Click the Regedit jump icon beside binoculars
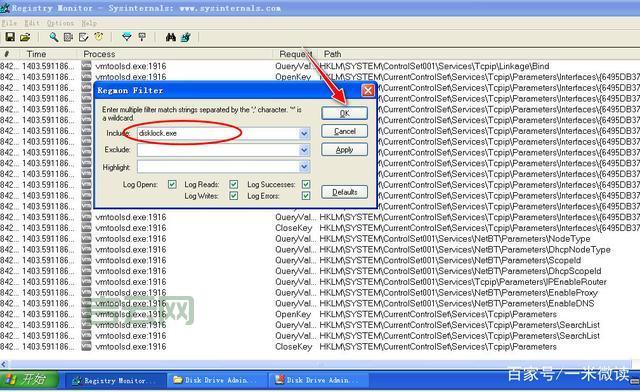Image resolution: width=640 pixels, height=392 pixels. point(186,37)
